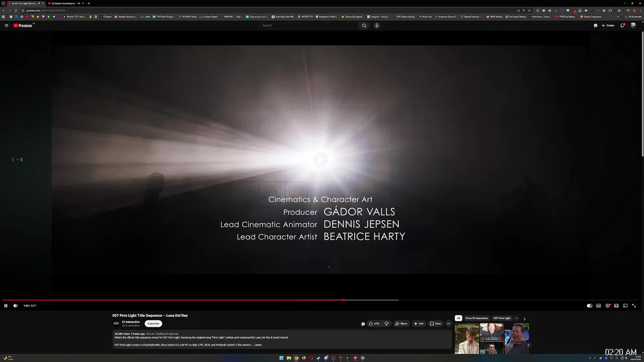Screen dimensions: 644x362
Task: Start voice search with microphone
Action: (x=376, y=25)
